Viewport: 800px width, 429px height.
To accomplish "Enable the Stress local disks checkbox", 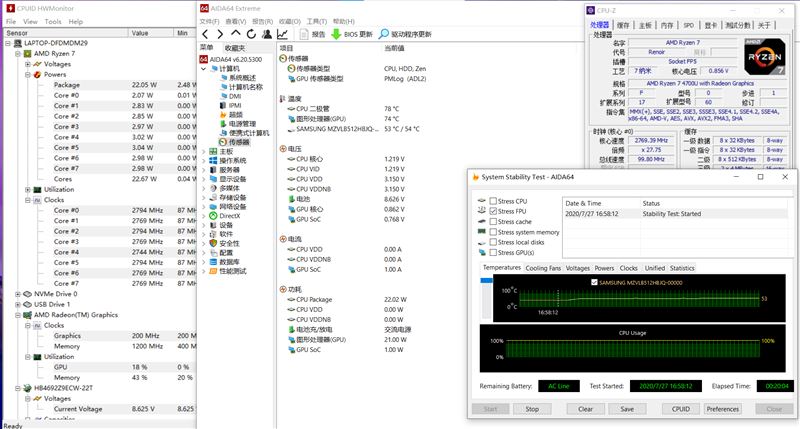I will pos(493,242).
